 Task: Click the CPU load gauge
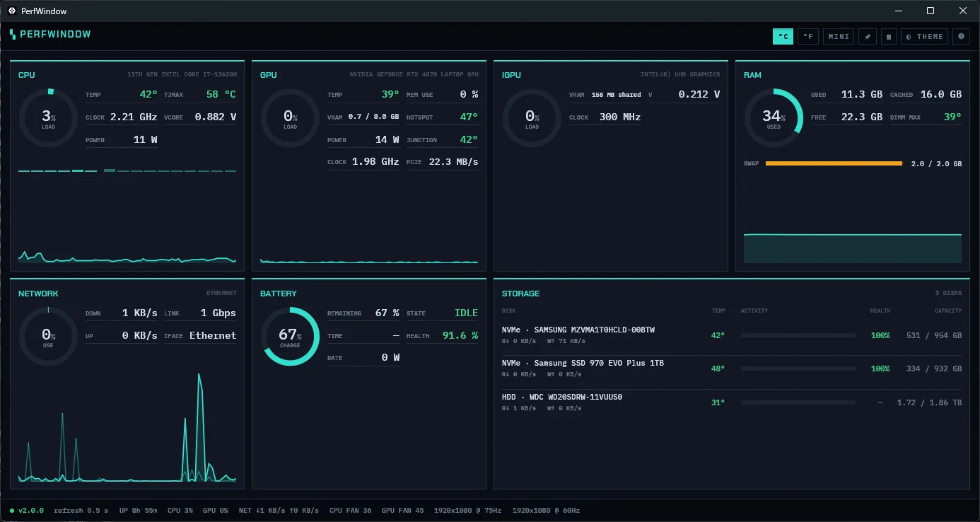coord(48,117)
